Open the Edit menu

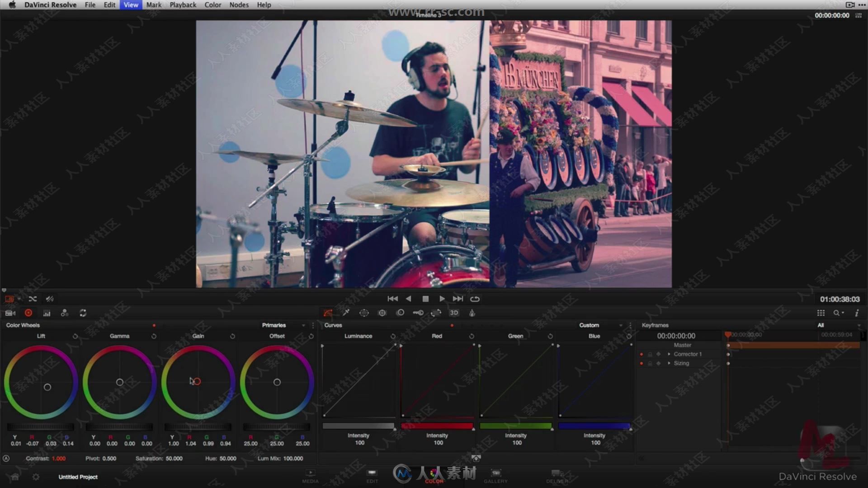point(109,5)
